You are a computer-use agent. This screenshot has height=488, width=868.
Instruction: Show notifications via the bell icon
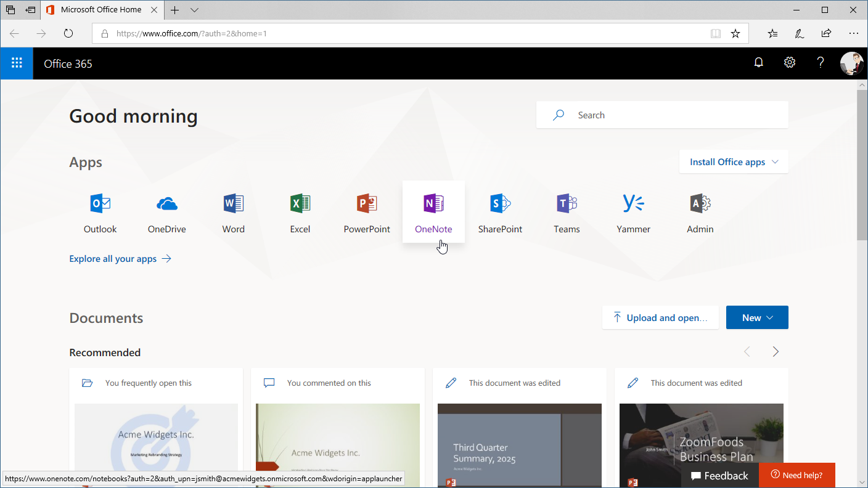tap(759, 63)
